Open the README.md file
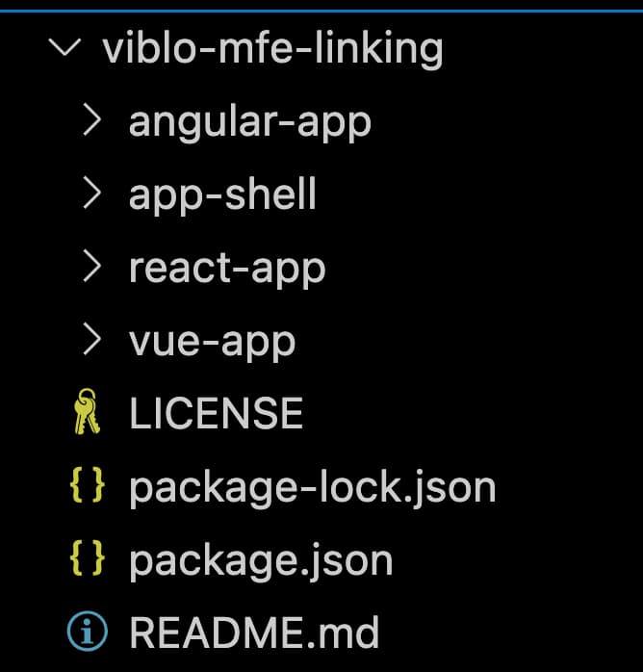The height and width of the screenshot is (672, 643). click(x=254, y=633)
